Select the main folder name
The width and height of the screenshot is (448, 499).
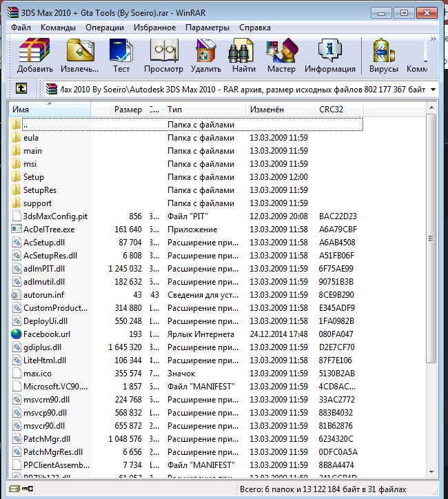pyautogui.click(x=33, y=151)
